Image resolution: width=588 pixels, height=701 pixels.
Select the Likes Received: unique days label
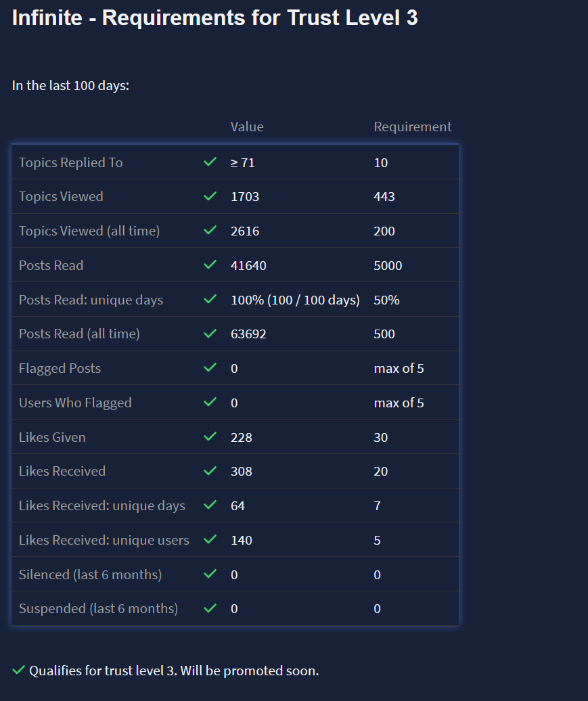click(x=101, y=506)
